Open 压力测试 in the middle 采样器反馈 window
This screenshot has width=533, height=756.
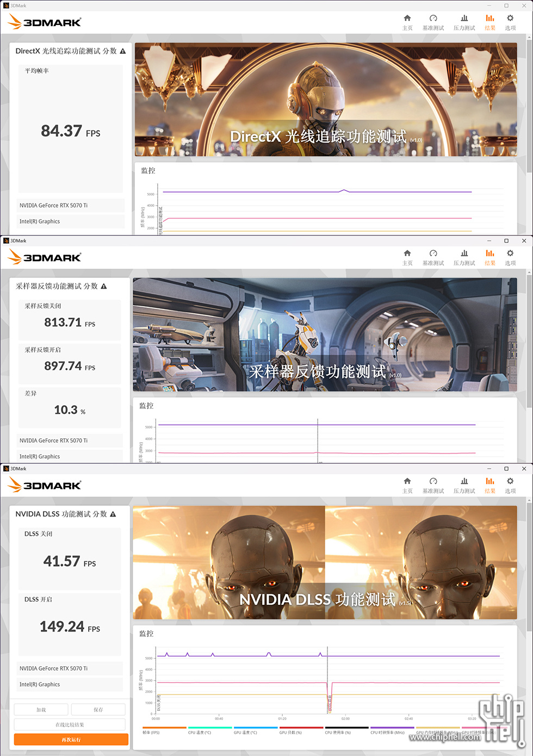(464, 257)
